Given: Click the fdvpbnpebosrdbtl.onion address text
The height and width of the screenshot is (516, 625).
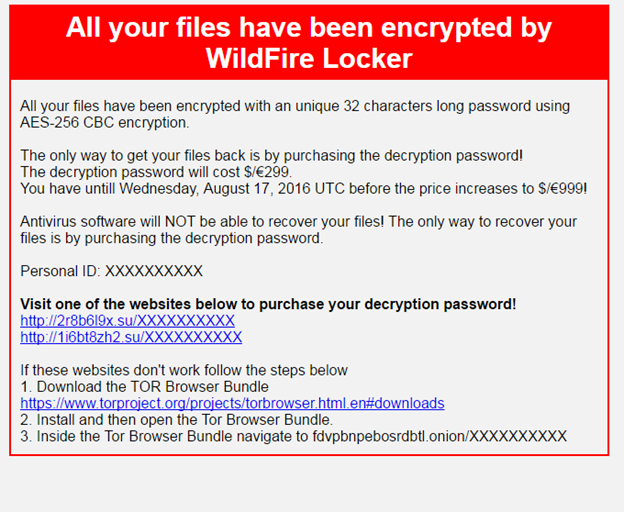Looking at the screenshot, I should tap(440, 436).
